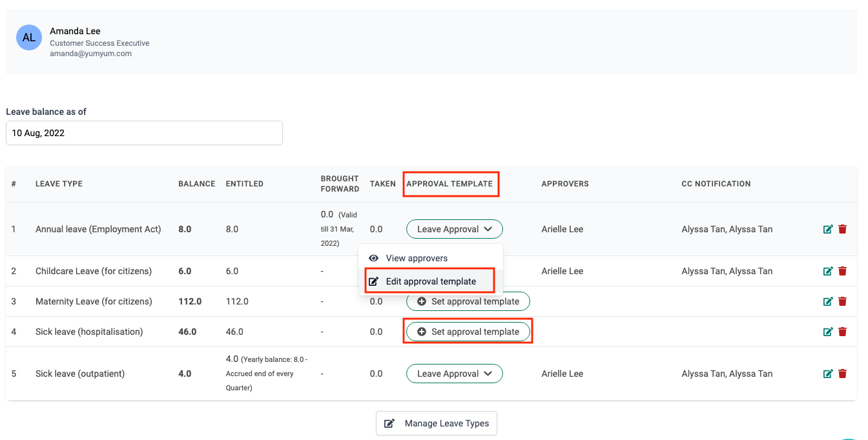Choose Edit approval template from the menu

(x=430, y=281)
